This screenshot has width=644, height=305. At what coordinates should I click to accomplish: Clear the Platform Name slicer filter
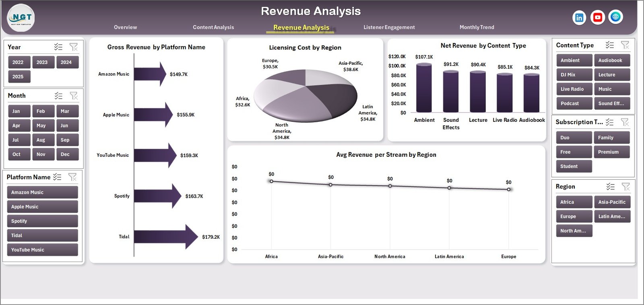(x=72, y=177)
